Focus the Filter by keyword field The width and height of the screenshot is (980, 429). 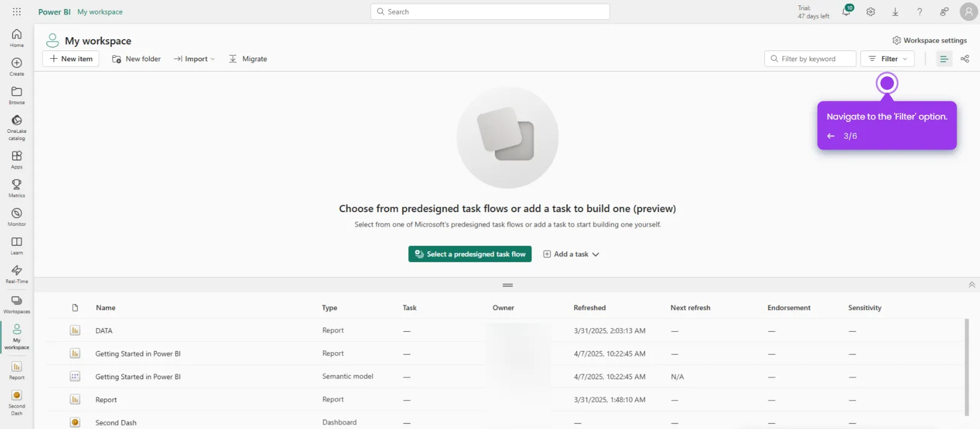click(x=810, y=59)
